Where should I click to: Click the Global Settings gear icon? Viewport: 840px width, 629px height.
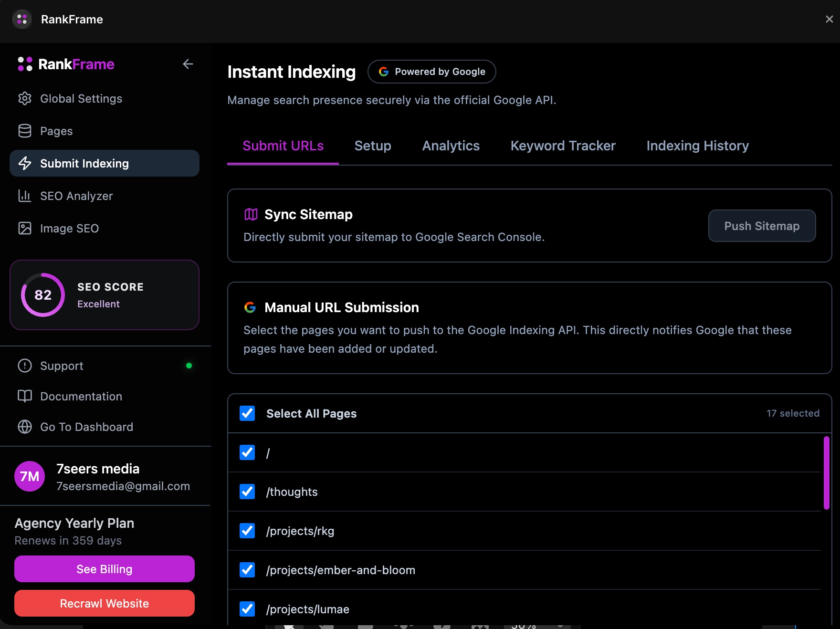(25, 98)
